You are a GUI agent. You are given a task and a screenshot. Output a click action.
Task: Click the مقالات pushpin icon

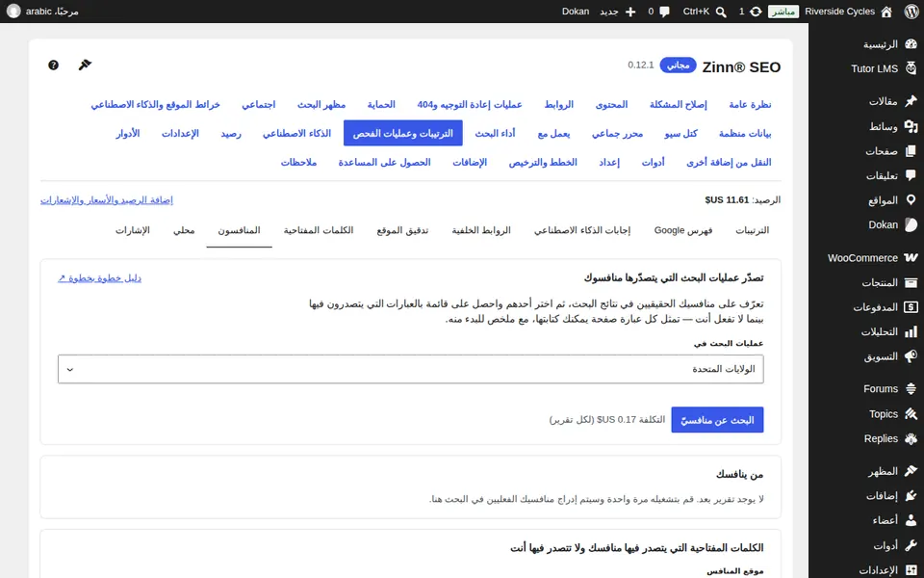(x=911, y=101)
